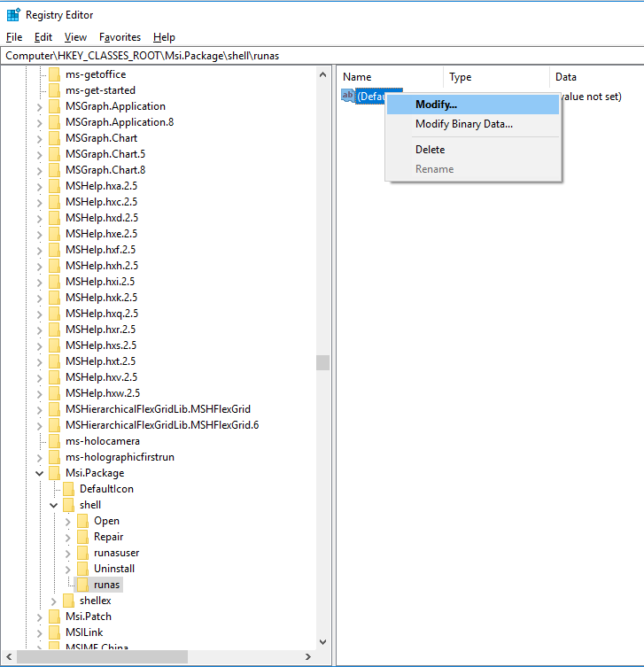Expand the Repair key node
Viewport: 644px width, 667px height.
[x=67, y=537]
